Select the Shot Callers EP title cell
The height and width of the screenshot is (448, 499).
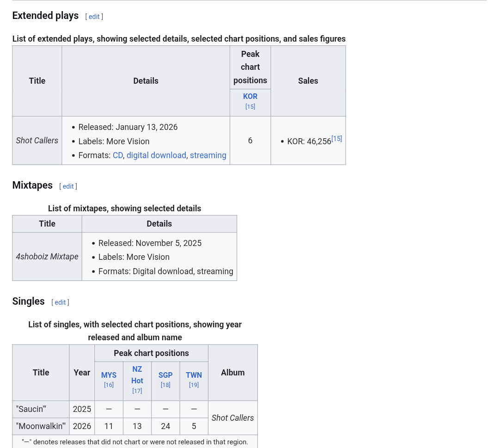point(37,141)
